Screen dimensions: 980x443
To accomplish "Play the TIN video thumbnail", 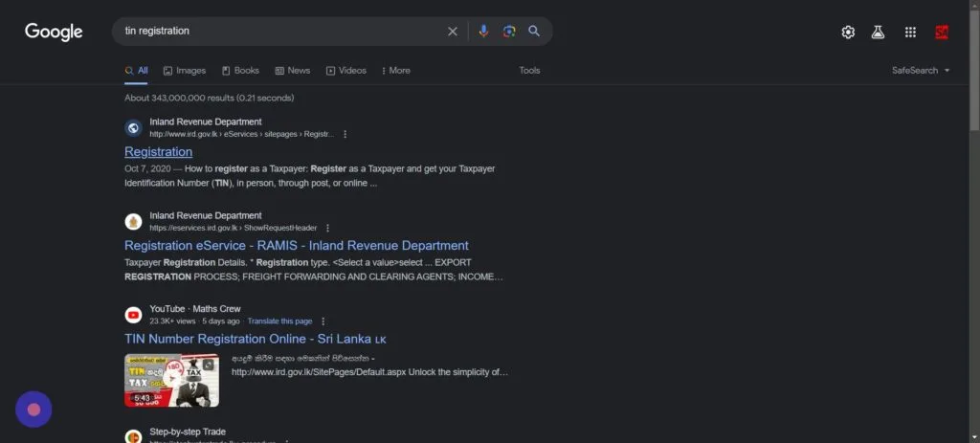I will click(x=171, y=381).
